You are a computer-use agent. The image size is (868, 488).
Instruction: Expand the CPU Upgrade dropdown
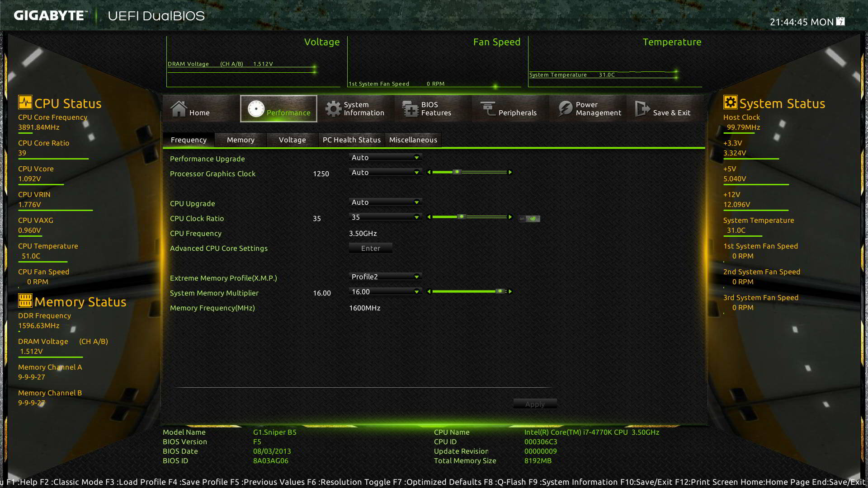click(386, 202)
